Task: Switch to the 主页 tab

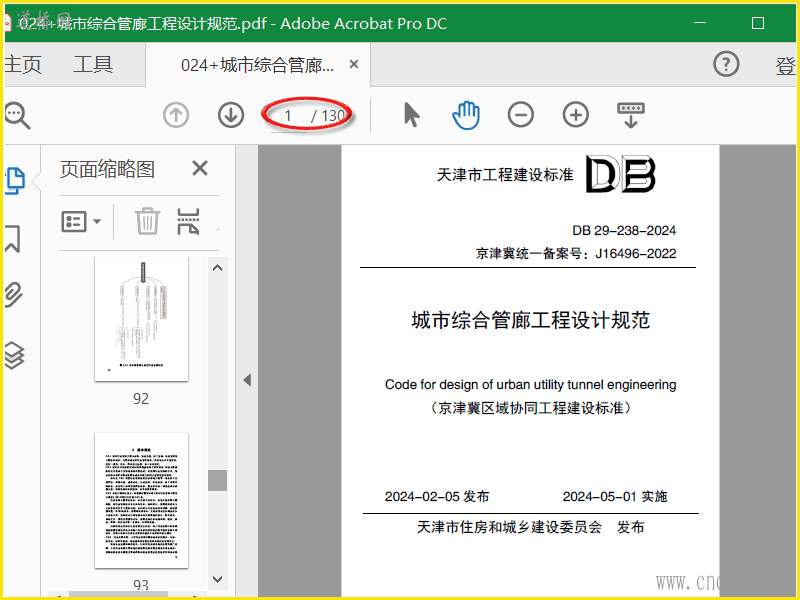Action: (22, 65)
